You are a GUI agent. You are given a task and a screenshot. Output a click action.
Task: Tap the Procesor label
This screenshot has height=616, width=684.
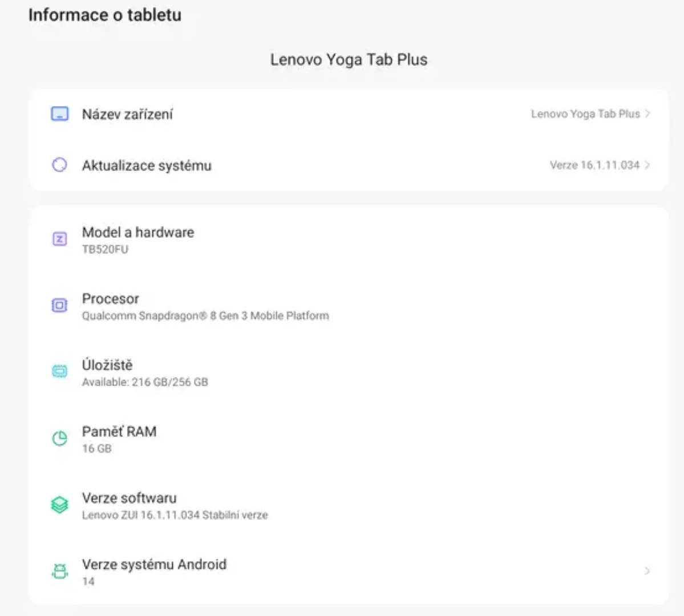pos(110,299)
